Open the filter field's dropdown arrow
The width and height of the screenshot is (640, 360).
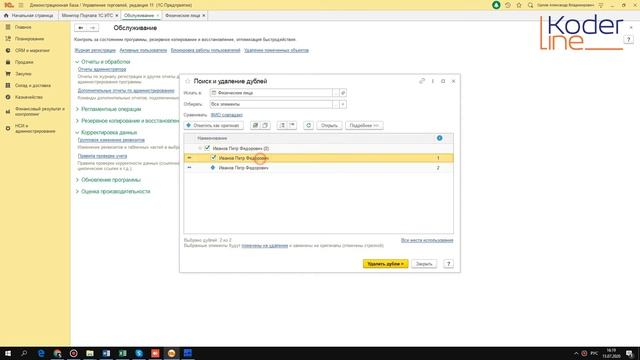coord(343,104)
